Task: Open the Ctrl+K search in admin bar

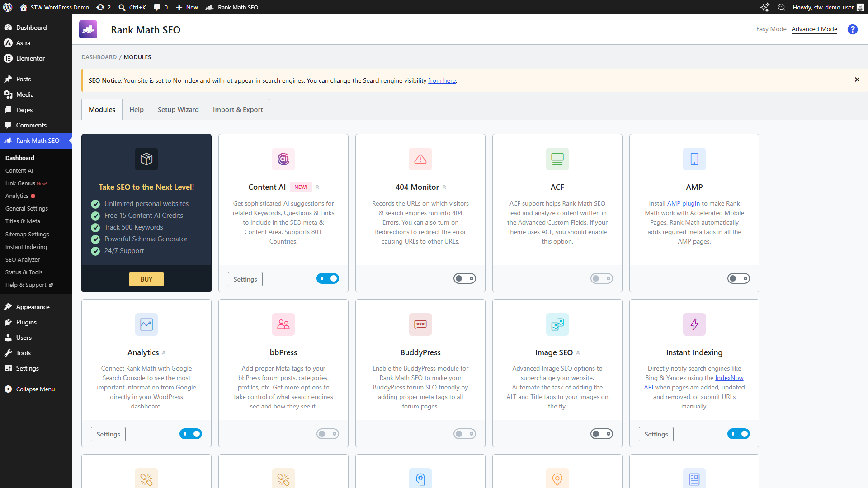Action: coord(132,7)
